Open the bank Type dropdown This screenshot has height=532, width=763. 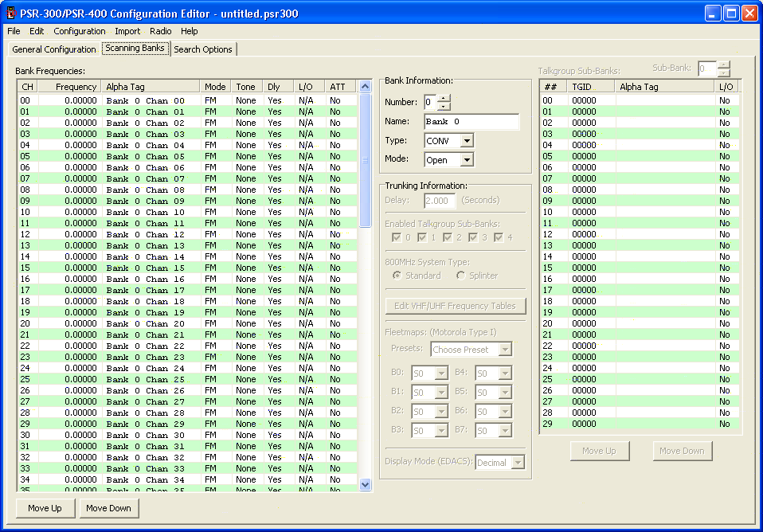(x=467, y=141)
